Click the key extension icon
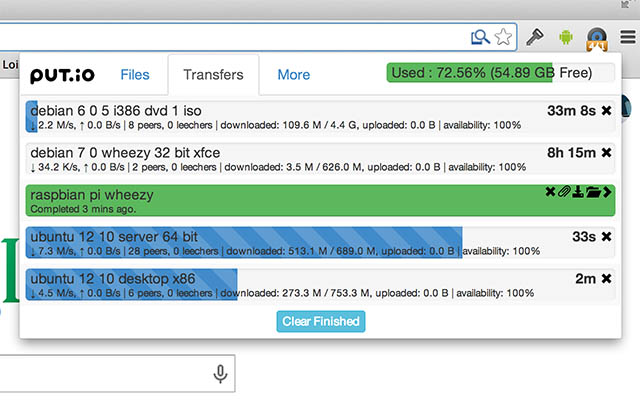This screenshot has height=400, width=640. pos(535,37)
